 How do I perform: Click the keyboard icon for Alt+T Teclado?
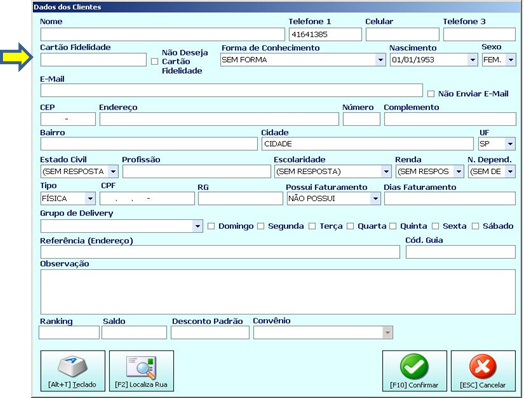tap(73, 367)
